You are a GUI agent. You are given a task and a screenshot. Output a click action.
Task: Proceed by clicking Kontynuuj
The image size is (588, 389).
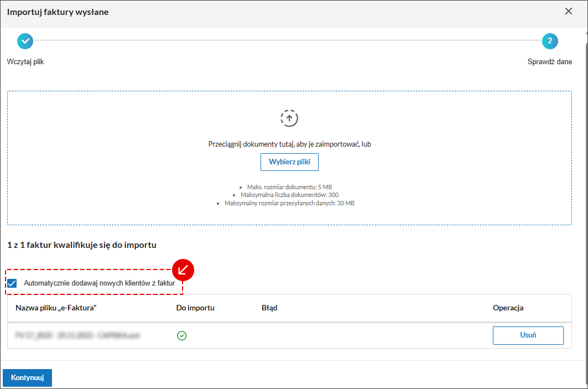pyautogui.click(x=27, y=378)
